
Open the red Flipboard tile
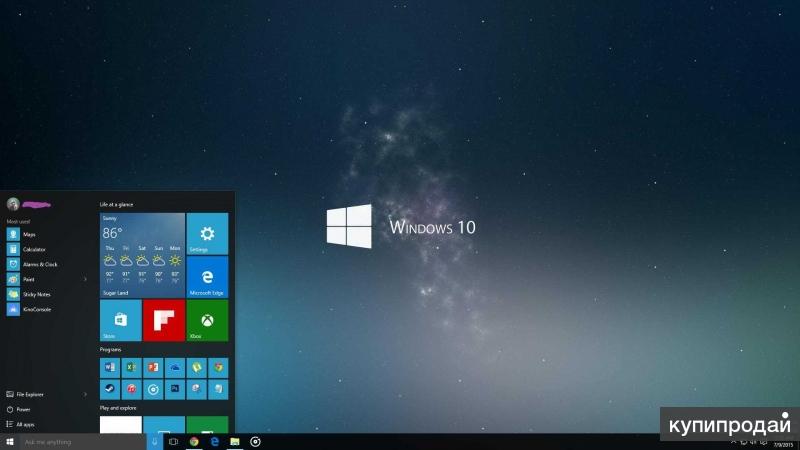(x=164, y=320)
